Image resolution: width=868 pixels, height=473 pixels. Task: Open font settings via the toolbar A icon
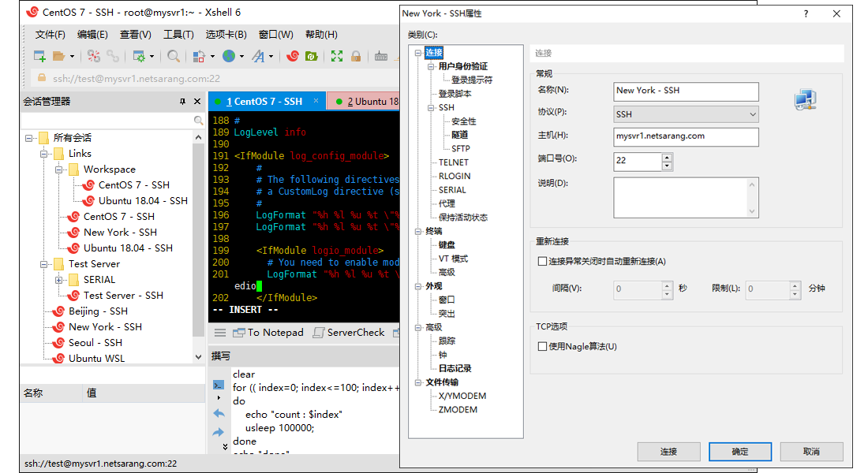(x=259, y=55)
